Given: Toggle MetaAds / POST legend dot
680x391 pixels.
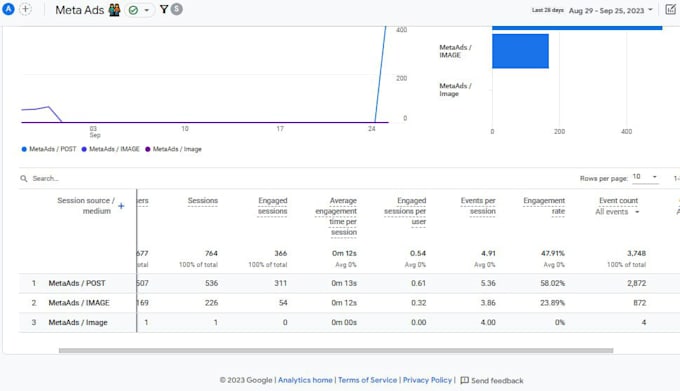Looking at the screenshot, I should click(24, 149).
